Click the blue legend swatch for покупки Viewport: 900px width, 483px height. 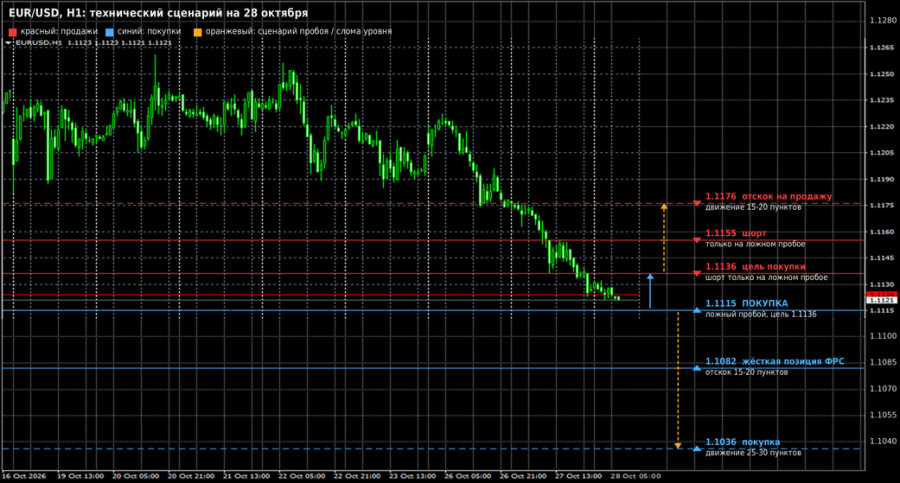pos(110,32)
